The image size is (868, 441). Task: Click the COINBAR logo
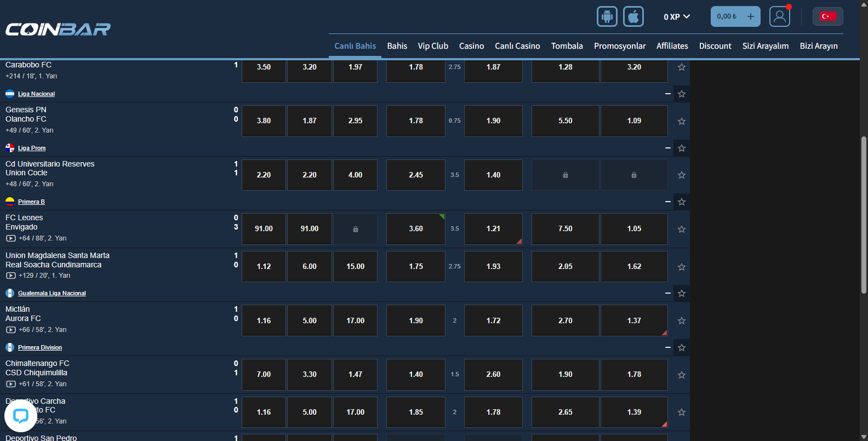(58, 29)
